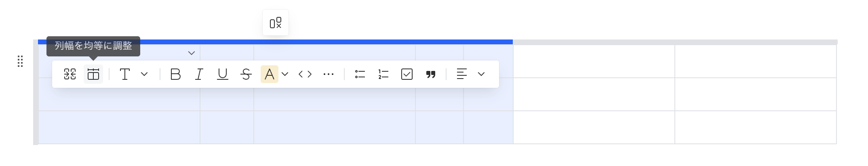Image resolution: width=868 pixels, height=166 pixels.
Task: Insert a bulleted list
Action: (x=360, y=74)
